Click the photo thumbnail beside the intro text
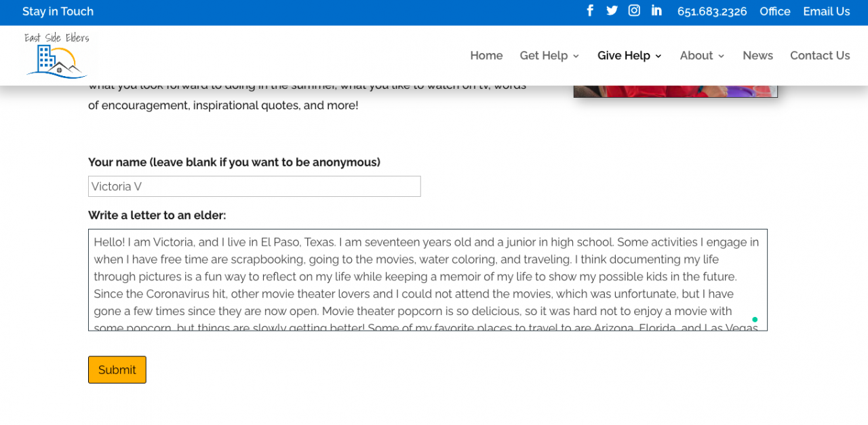The image size is (868, 425). [675, 91]
